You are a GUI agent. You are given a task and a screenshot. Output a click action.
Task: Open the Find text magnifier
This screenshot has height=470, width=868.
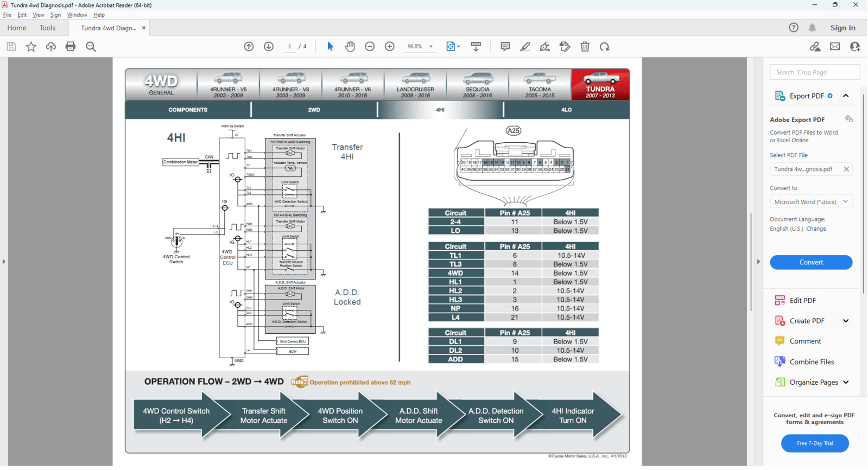tap(91, 47)
